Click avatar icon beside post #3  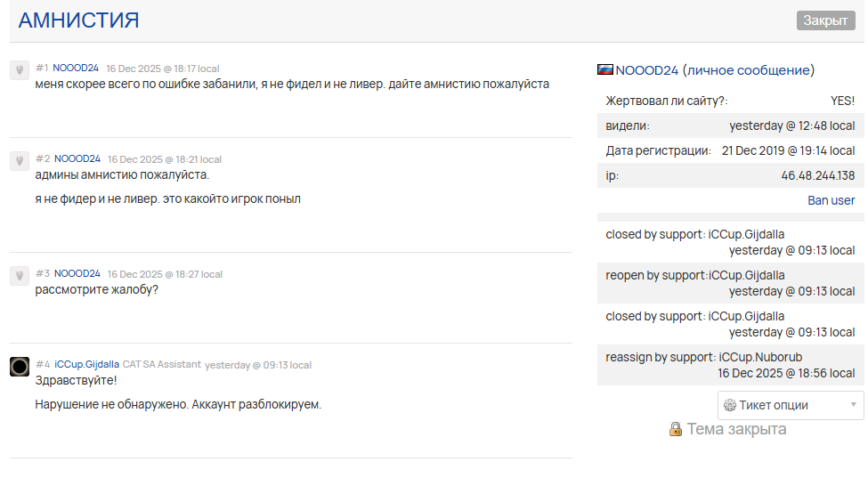[x=20, y=275]
